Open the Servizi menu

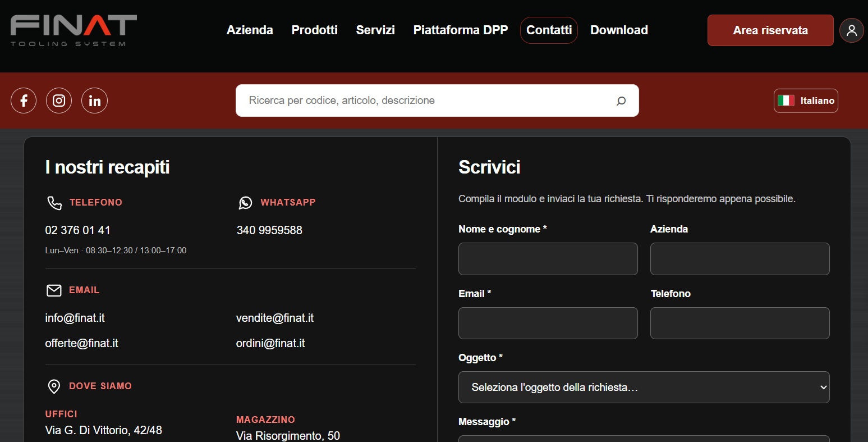pos(375,30)
